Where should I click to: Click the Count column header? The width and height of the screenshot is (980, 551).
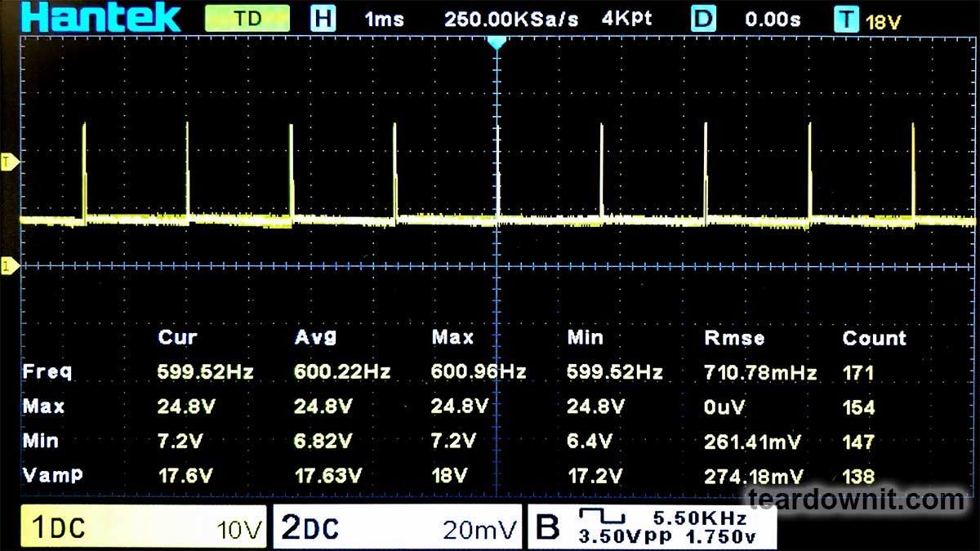pos(874,338)
